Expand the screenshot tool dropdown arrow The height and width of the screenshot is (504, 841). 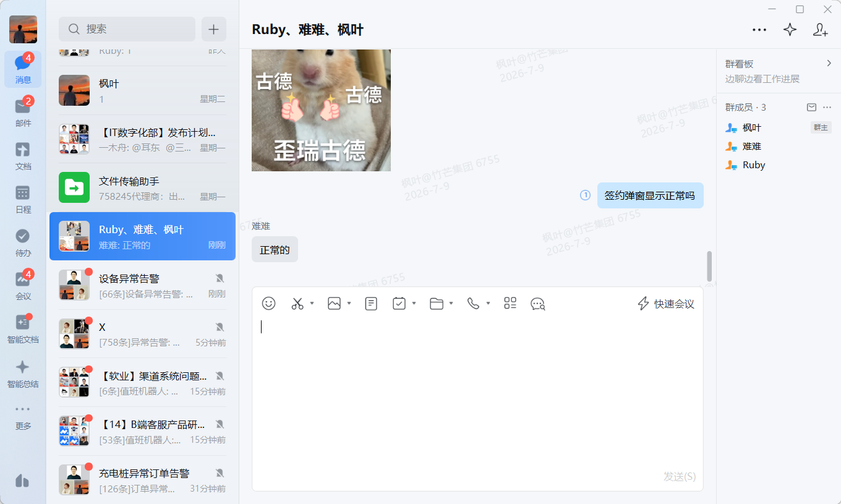coord(312,304)
